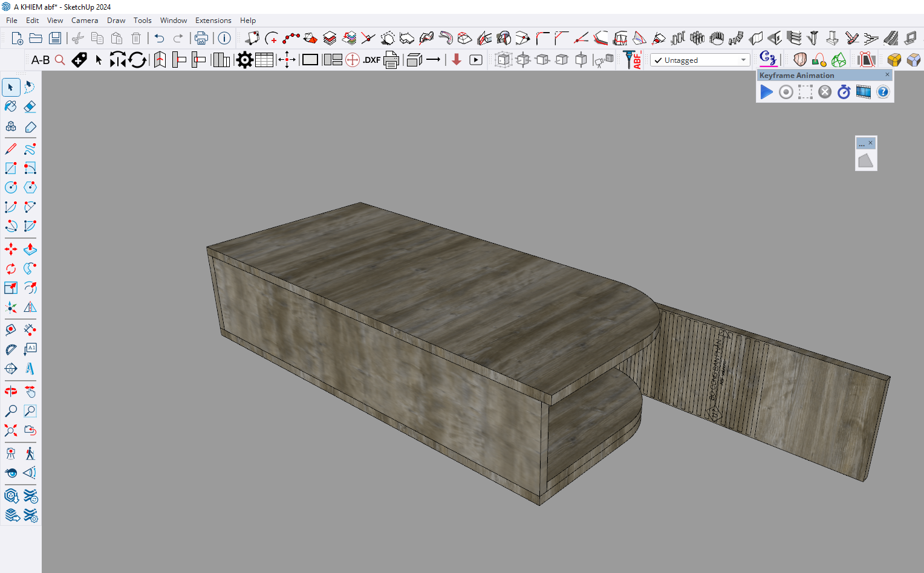Pick the Tape Measure tool

(11, 330)
